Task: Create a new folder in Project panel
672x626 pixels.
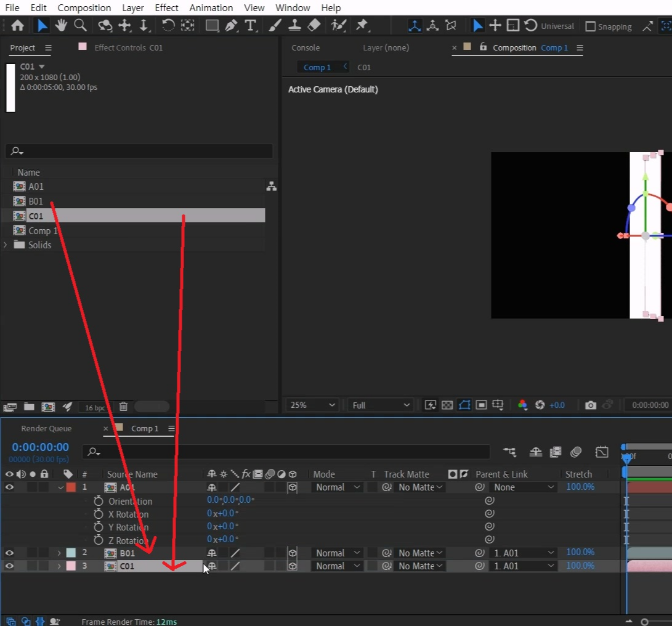Action: click(x=29, y=407)
